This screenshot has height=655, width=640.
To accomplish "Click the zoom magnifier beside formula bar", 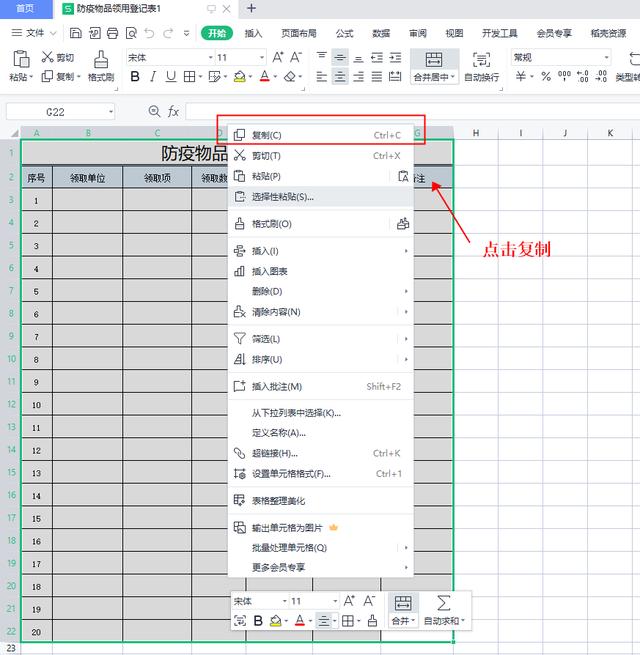I will point(154,111).
